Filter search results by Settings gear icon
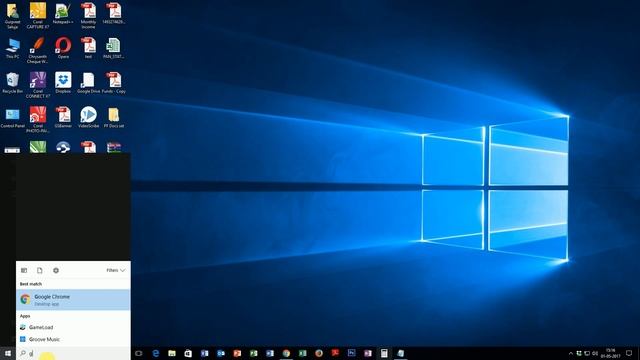The image size is (640, 360). pos(56,270)
